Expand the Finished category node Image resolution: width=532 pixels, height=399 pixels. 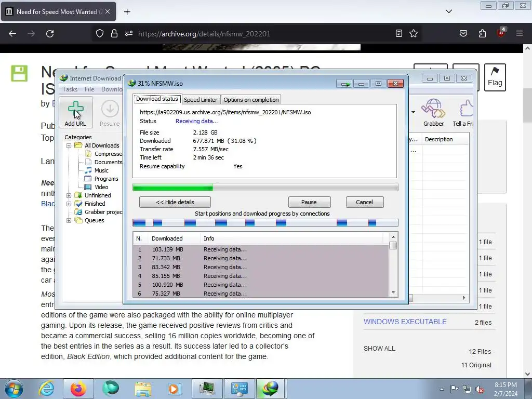pos(69,204)
